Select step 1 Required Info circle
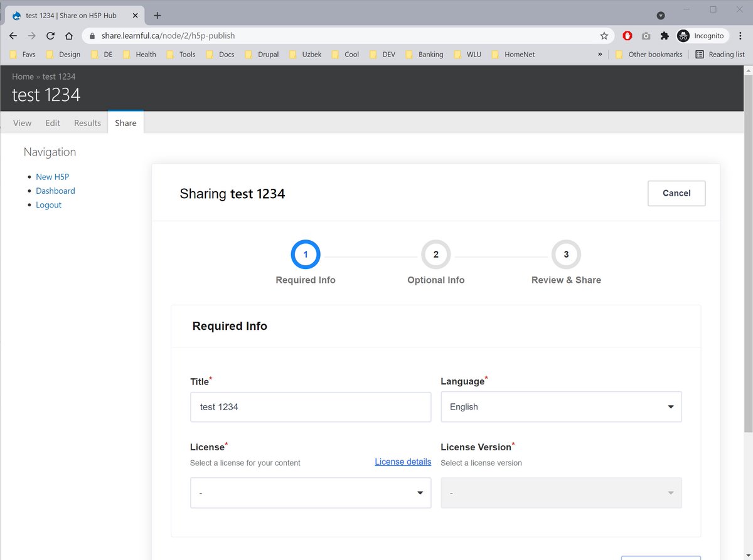The height and width of the screenshot is (560, 753). (x=306, y=255)
